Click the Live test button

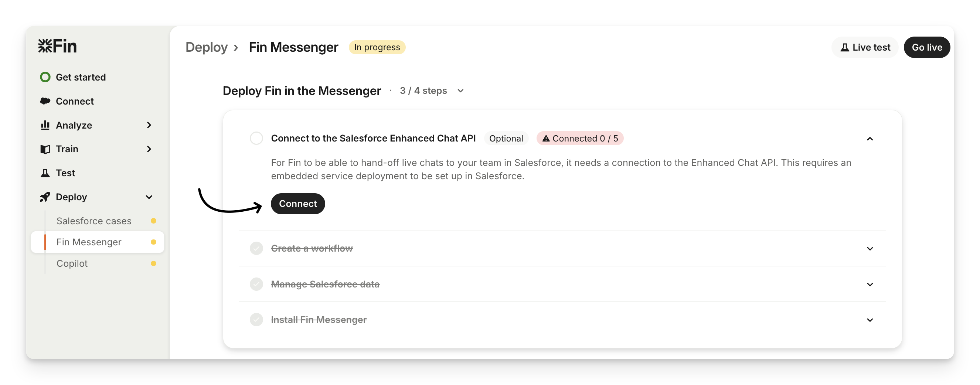tap(865, 48)
